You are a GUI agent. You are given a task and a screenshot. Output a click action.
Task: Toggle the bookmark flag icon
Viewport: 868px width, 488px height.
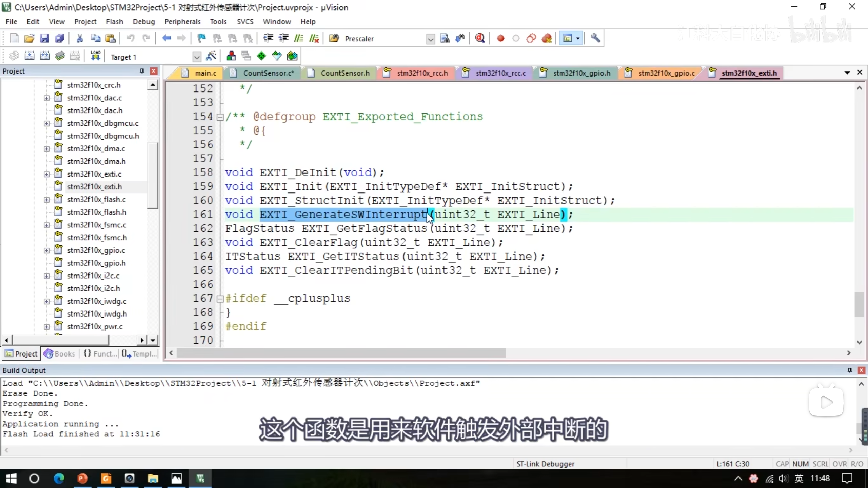coord(201,38)
